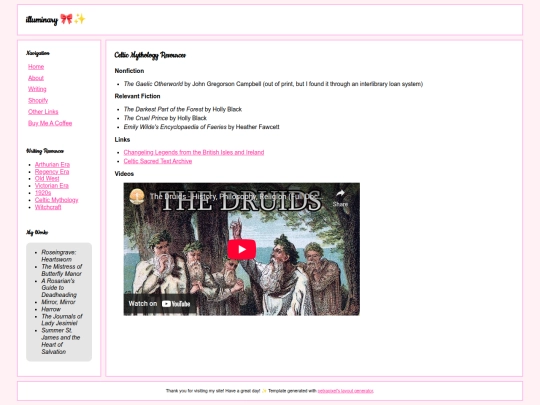This screenshot has height=405, width=540.
Task: Click the Nonfiction section heading
Action: click(129, 71)
